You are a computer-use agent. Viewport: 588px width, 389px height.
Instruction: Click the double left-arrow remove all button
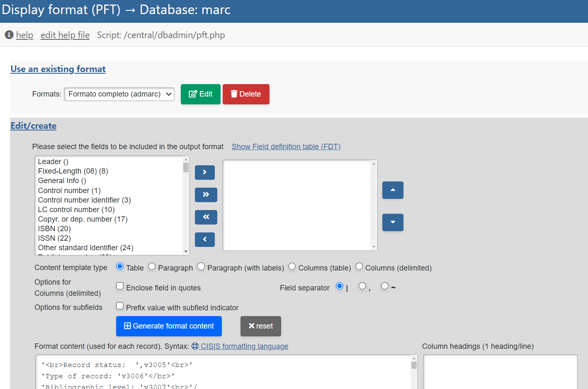tap(206, 217)
